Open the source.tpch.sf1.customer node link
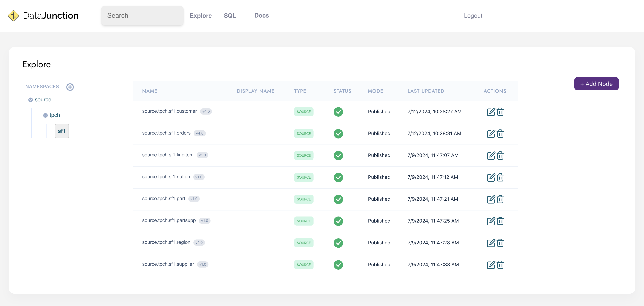 169,111
